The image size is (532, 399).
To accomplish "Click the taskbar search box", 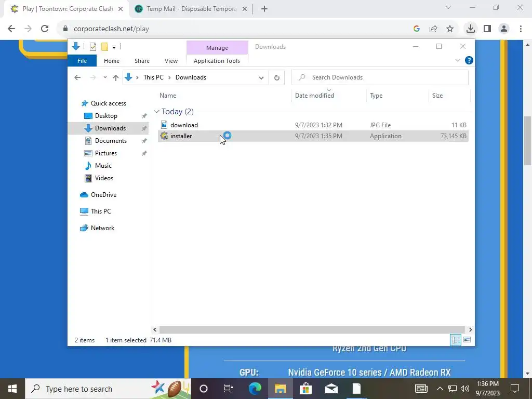I will tap(108, 389).
